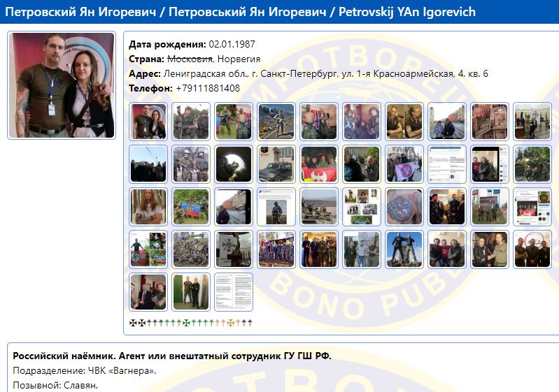Click the bold line 'Российский наёмник. Агент или...'
Viewport: 559px width, 392px height.
[172, 356]
